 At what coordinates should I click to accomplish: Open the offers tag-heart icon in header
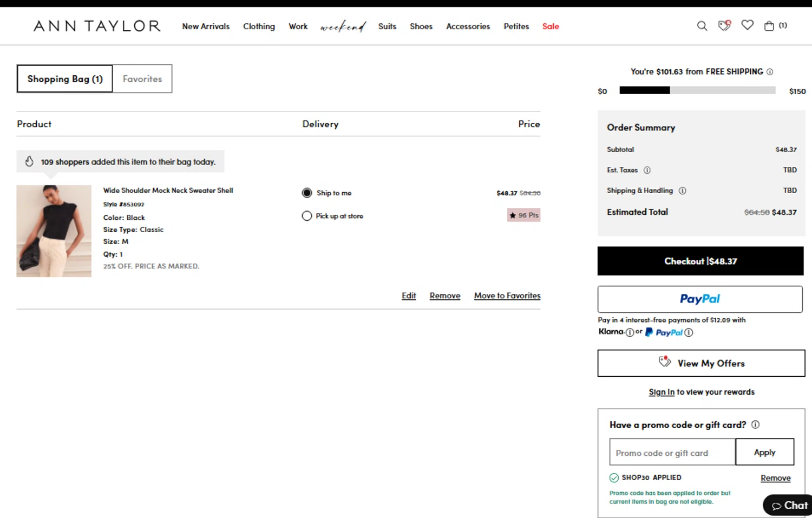click(724, 25)
